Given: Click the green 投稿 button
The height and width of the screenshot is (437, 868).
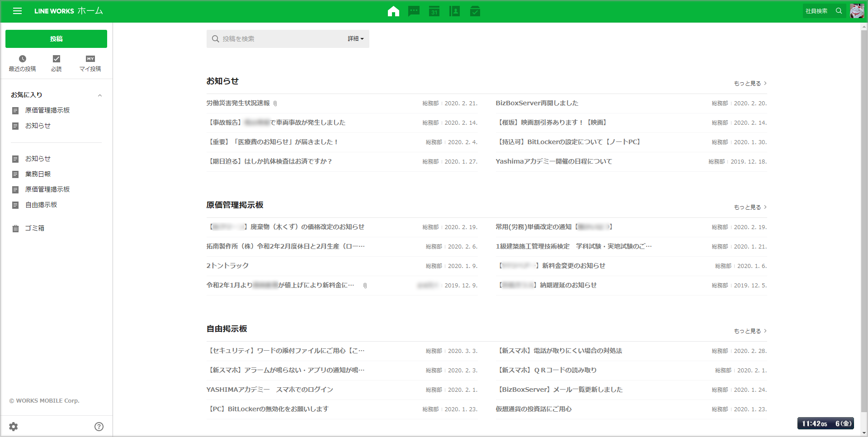Looking at the screenshot, I should 56,39.
